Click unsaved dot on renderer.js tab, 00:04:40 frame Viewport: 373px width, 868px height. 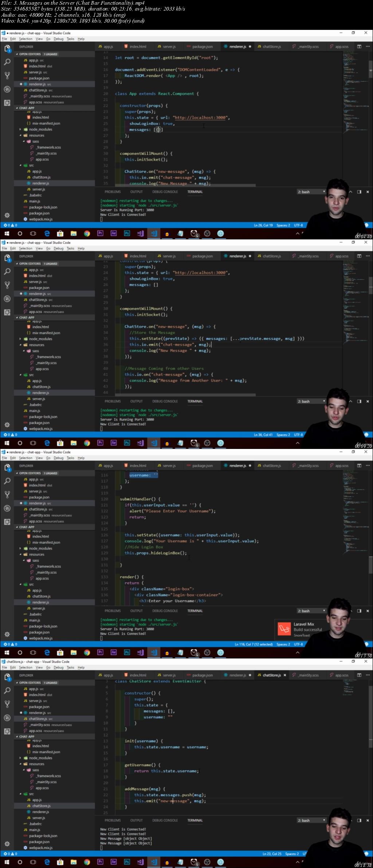(x=250, y=47)
